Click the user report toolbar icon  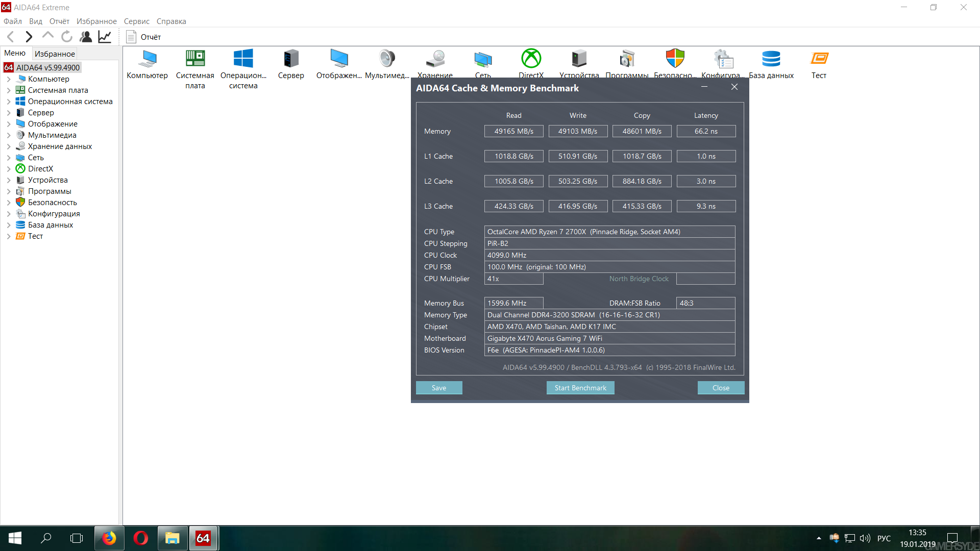pyautogui.click(x=86, y=37)
